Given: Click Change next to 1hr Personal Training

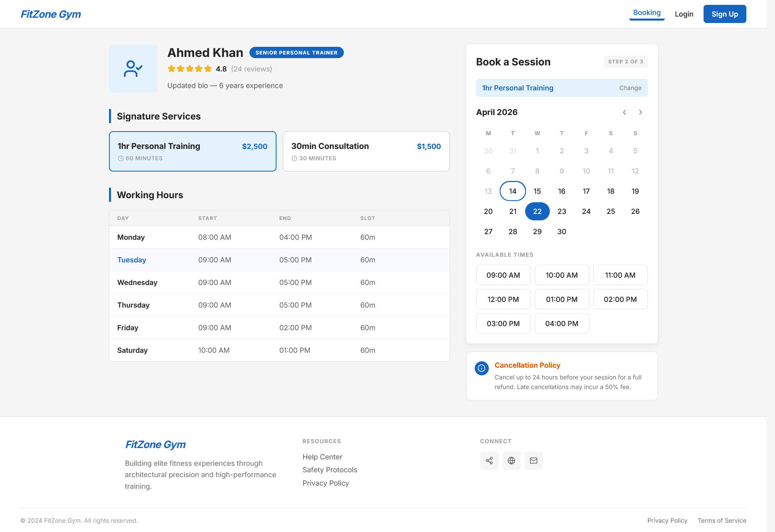Looking at the screenshot, I should 630,88.
